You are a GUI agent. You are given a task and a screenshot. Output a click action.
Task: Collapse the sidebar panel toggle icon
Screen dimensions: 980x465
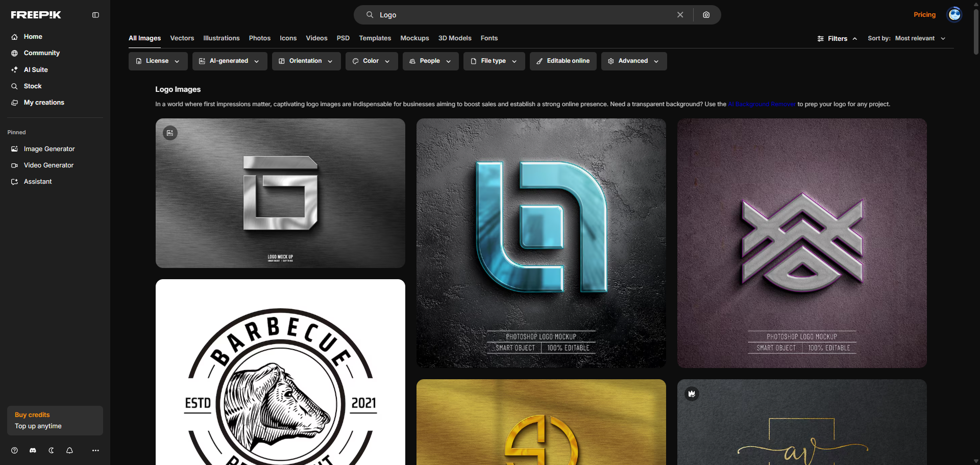[x=95, y=15]
